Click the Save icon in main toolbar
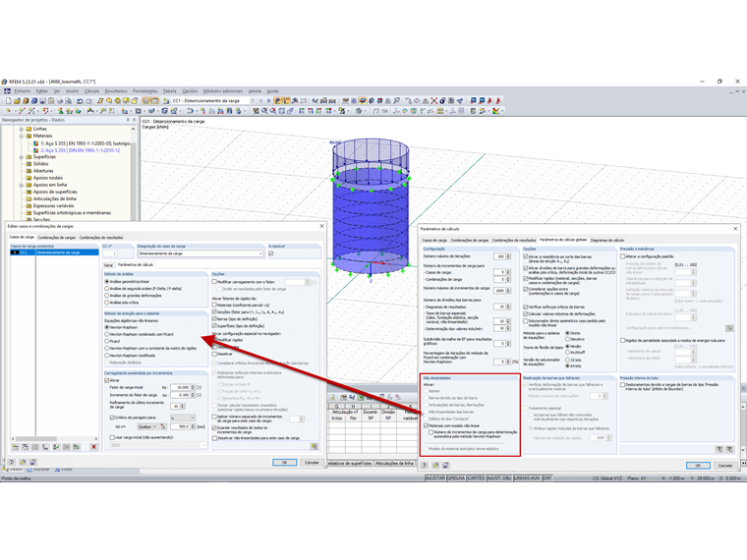747x560 pixels. coord(42,101)
